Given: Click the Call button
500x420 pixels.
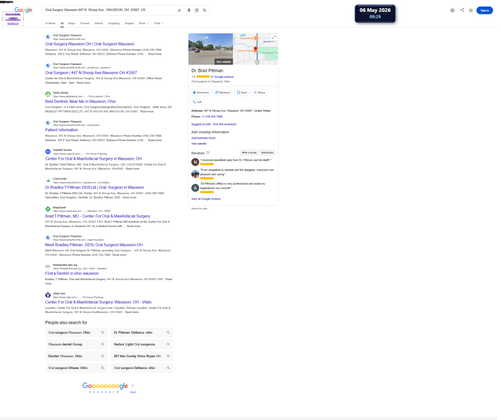Looking at the screenshot, I should (197, 102).
